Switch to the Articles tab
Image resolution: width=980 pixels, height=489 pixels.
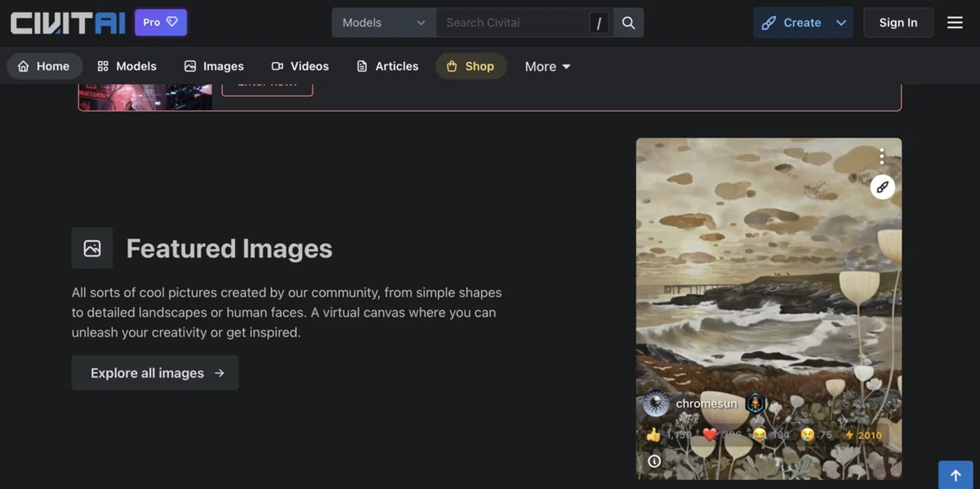tap(388, 66)
